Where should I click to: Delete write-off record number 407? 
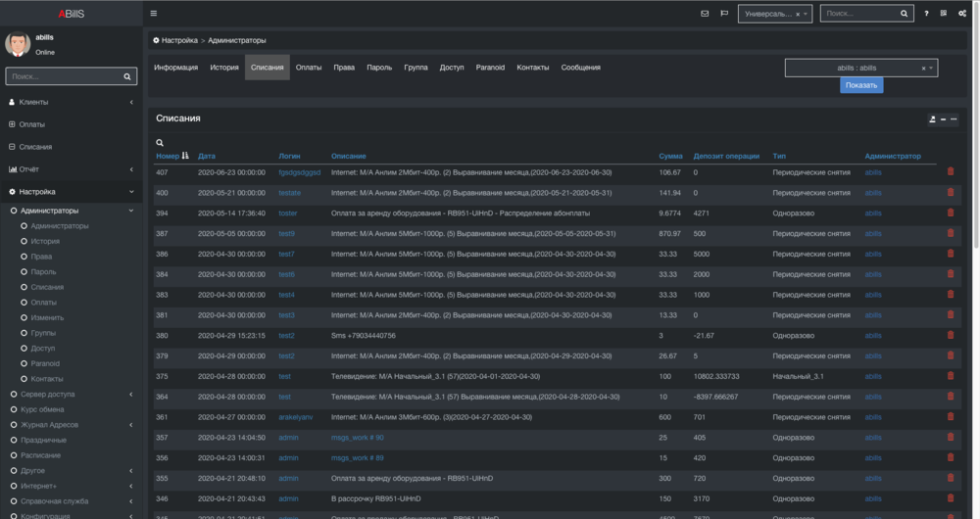pyautogui.click(x=950, y=171)
